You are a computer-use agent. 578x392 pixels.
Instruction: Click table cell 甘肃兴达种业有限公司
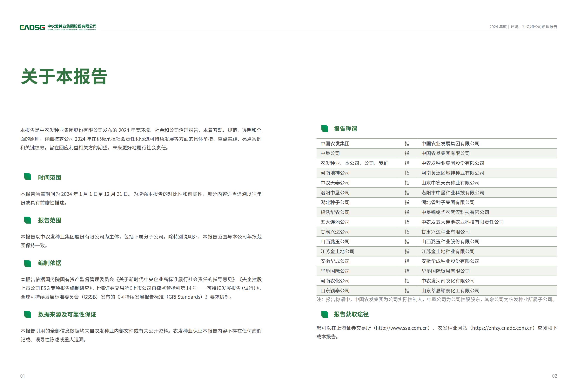click(x=445, y=232)
